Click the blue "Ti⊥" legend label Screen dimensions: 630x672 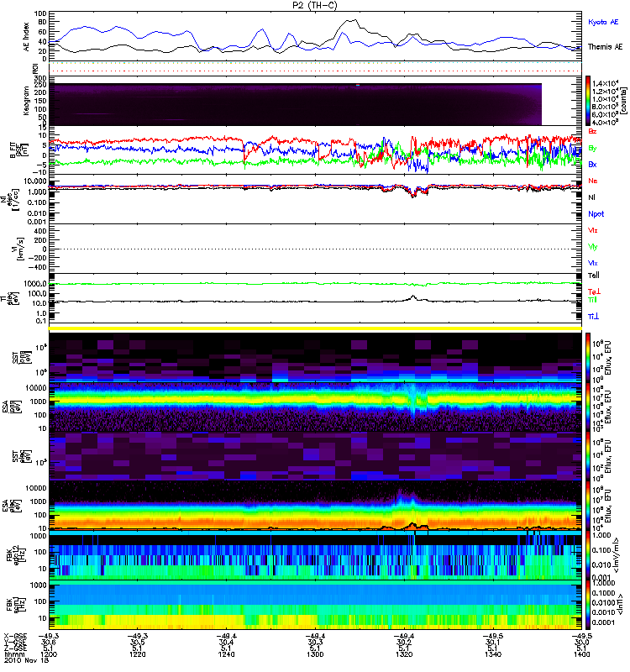(593, 317)
